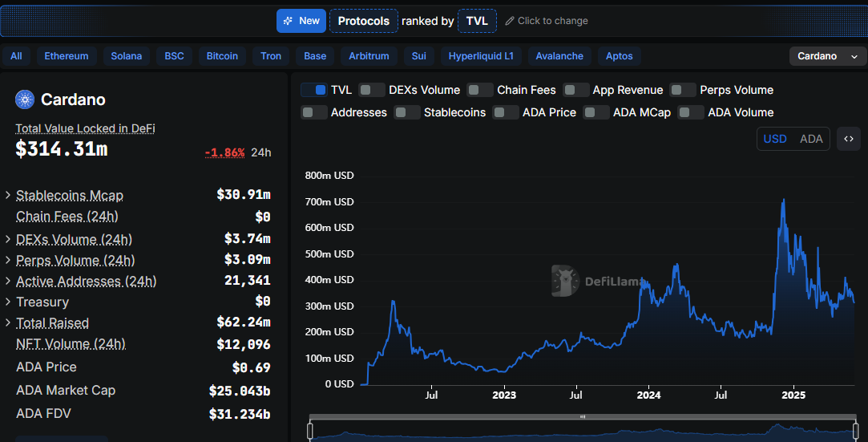Disable the TVL chart toggle
The width and height of the screenshot is (868, 442).
(x=314, y=90)
